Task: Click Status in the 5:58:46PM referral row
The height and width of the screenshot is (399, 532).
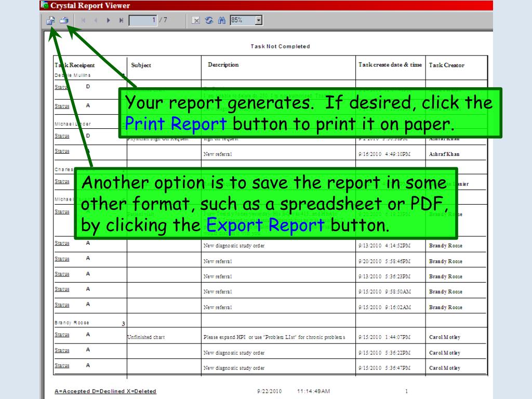Action: coord(62,259)
